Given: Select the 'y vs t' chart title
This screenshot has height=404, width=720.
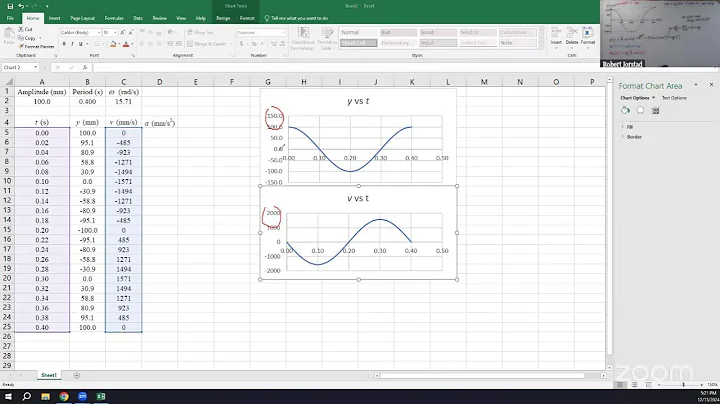Looking at the screenshot, I should pos(358,101).
